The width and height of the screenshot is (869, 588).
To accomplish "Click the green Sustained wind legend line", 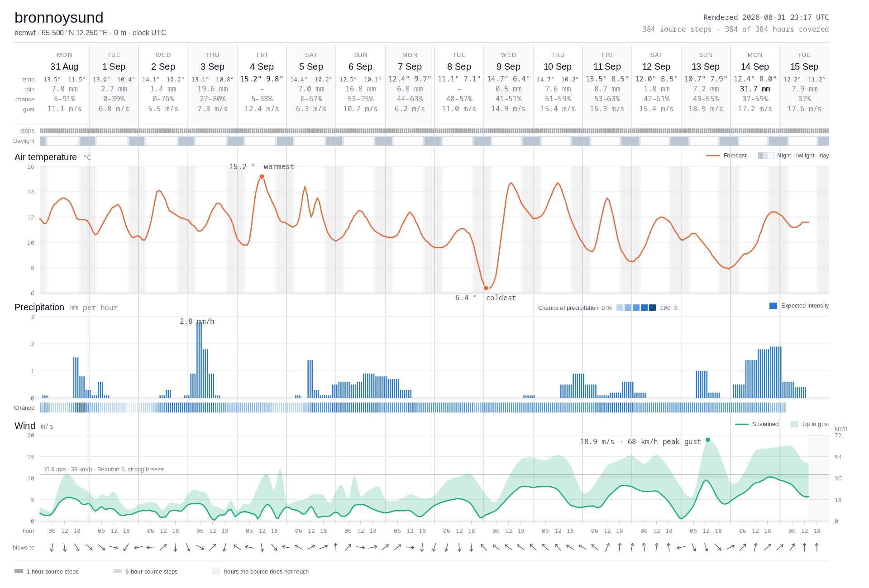I will tap(742, 424).
